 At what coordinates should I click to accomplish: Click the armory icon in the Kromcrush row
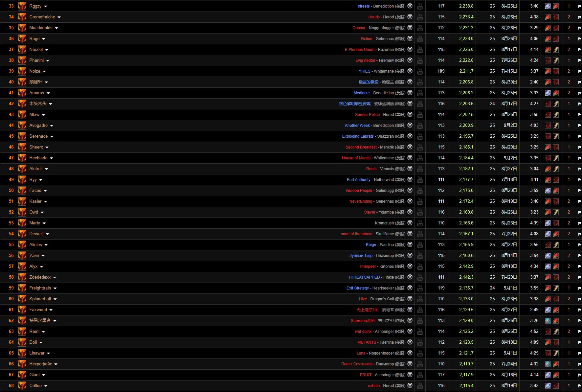[x=410, y=223]
